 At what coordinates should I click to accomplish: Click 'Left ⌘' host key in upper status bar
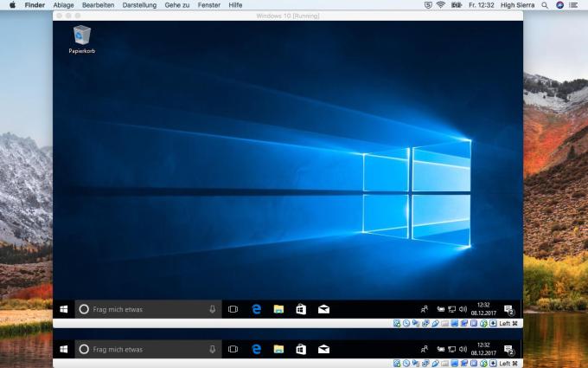click(x=508, y=323)
